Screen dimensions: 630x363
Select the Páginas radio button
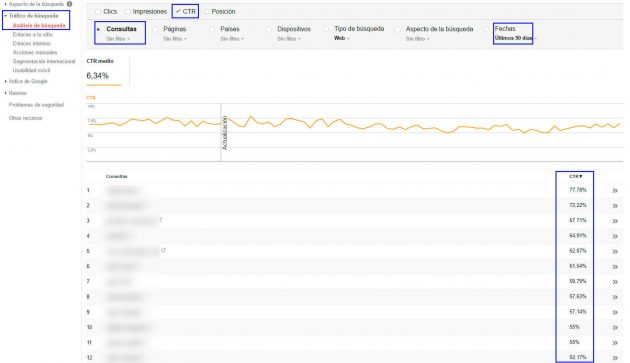(155, 29)
